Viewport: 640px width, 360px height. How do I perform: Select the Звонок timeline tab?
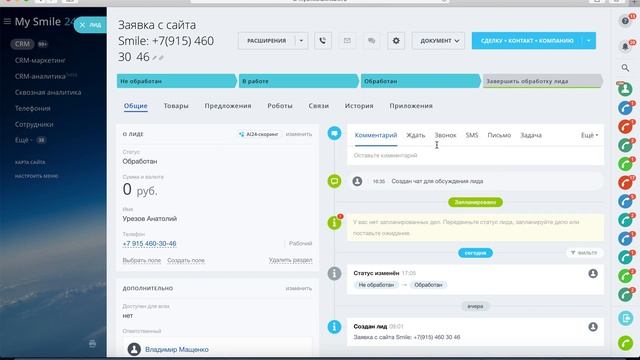point(445,135)
